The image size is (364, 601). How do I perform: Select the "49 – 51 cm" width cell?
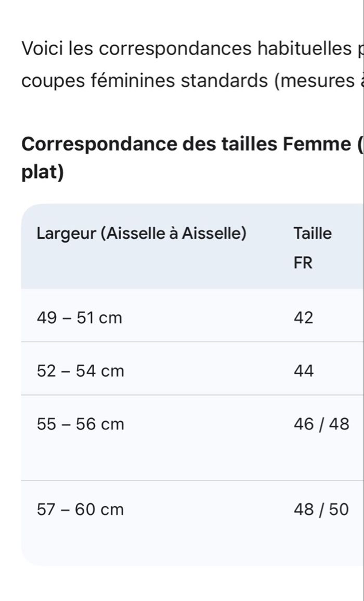[x=80, y=318]
